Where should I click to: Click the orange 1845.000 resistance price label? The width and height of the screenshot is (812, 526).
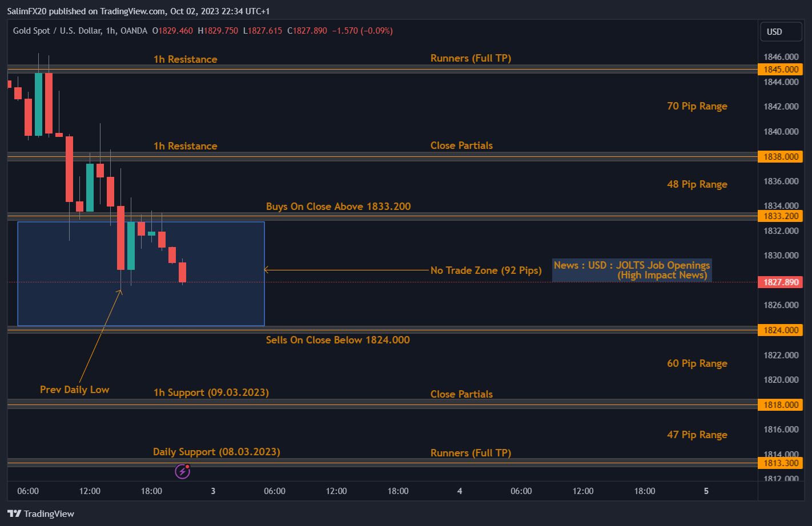tap(780, 69)
